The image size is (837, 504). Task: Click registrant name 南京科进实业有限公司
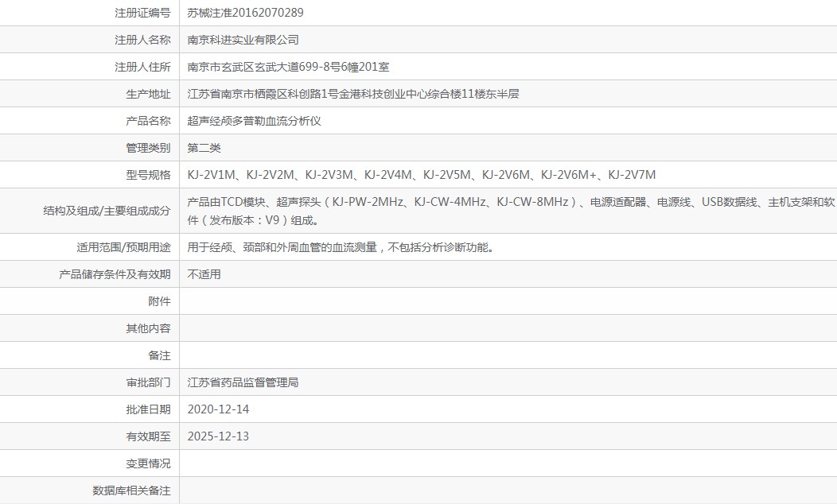click(x=243, y=40)
